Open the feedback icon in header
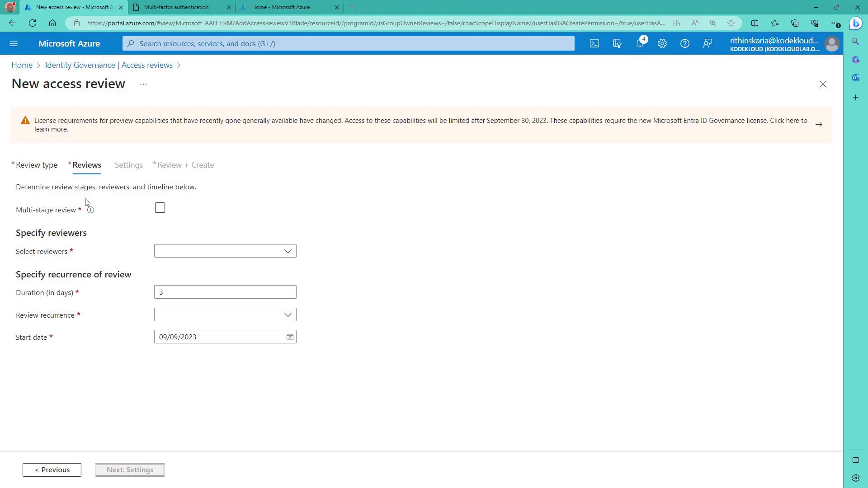The image size is (868, 488). [707, 43]
